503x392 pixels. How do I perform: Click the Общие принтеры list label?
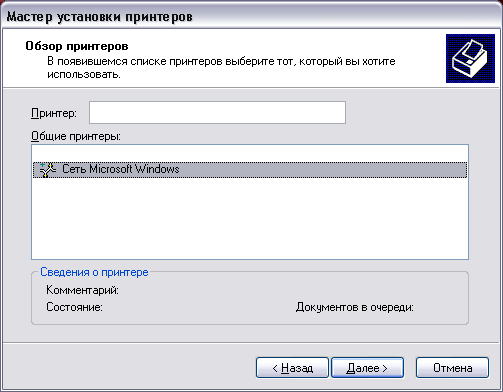pyautogui.click(x=76, y=136)
